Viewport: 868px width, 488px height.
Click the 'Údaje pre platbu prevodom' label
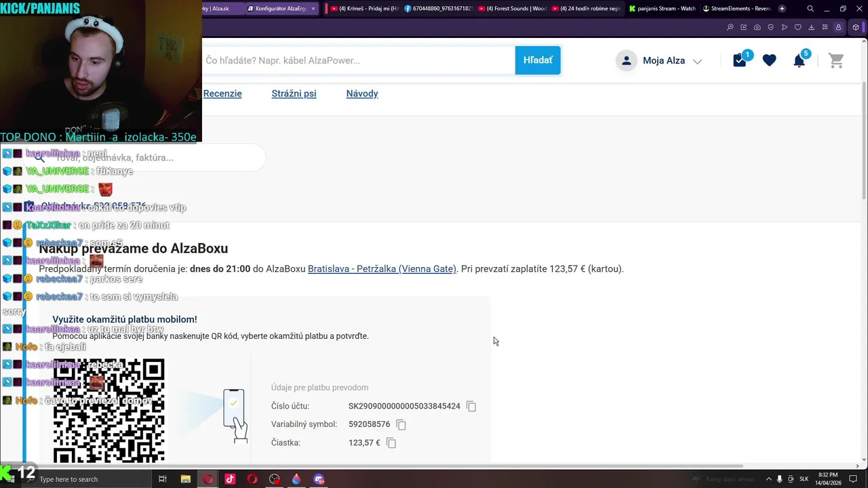[x=319, y=388]
